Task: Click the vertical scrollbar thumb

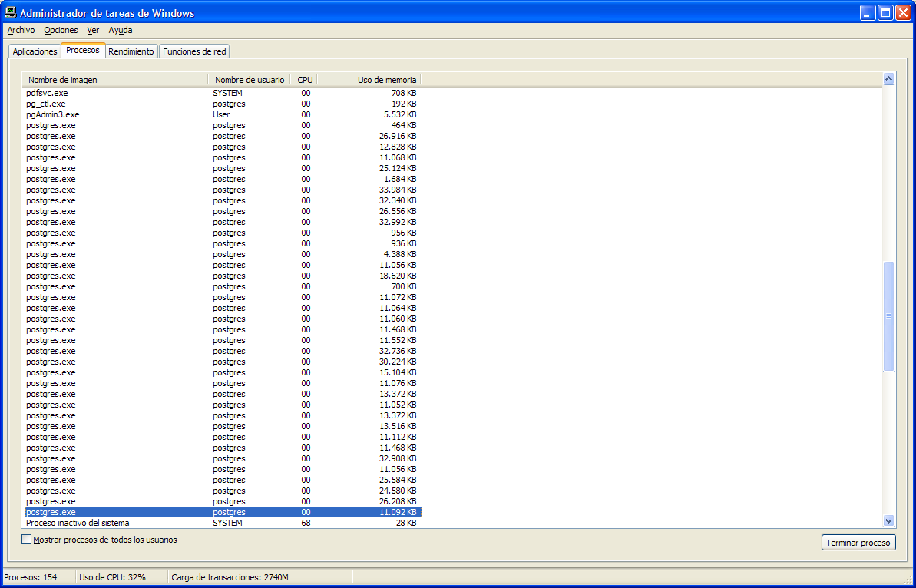Action: [x=889, y=316]
